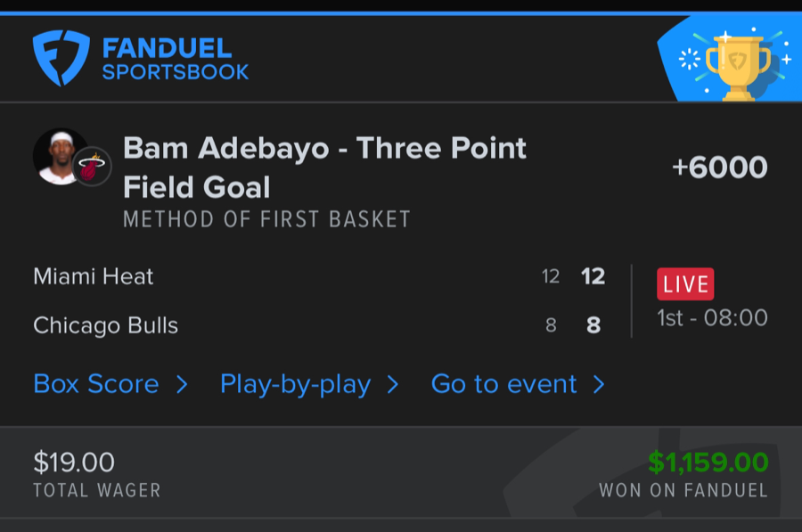Click the FanDuel Sportsbook wordmark
Viewport: 802px width, 532px height.
coord(175,59)
